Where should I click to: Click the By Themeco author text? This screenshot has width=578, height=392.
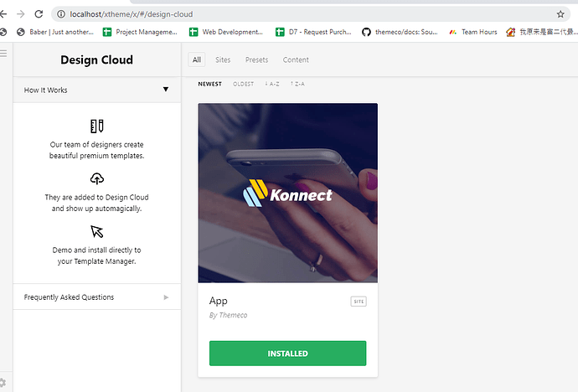[x=228, y=315]
